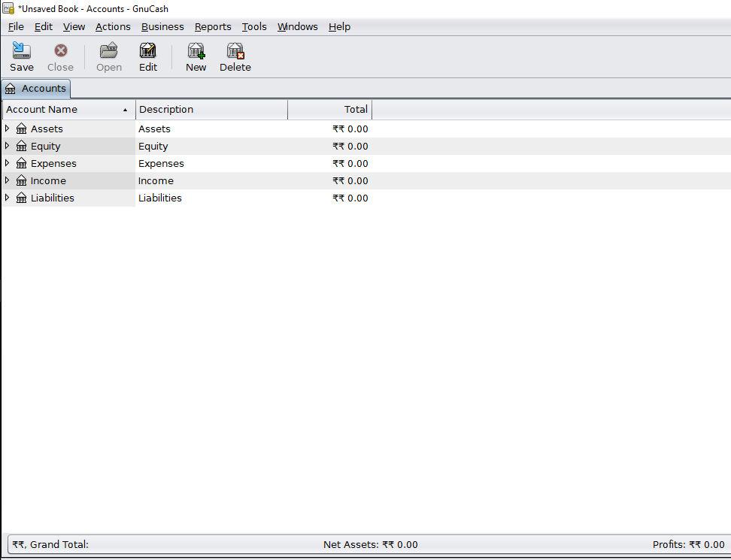Select the Expenses account name
This screenshot has width=731, height=560.
click(x=53, y=163)
